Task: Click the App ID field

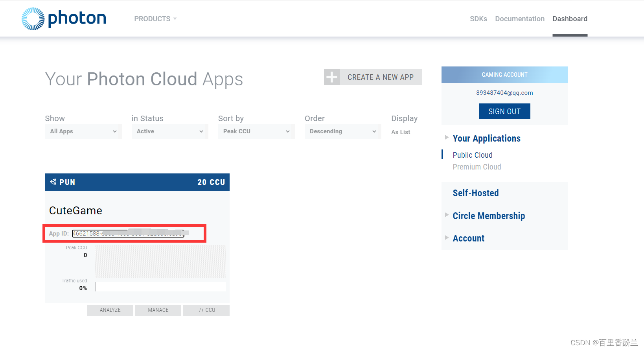Action: 128,234
